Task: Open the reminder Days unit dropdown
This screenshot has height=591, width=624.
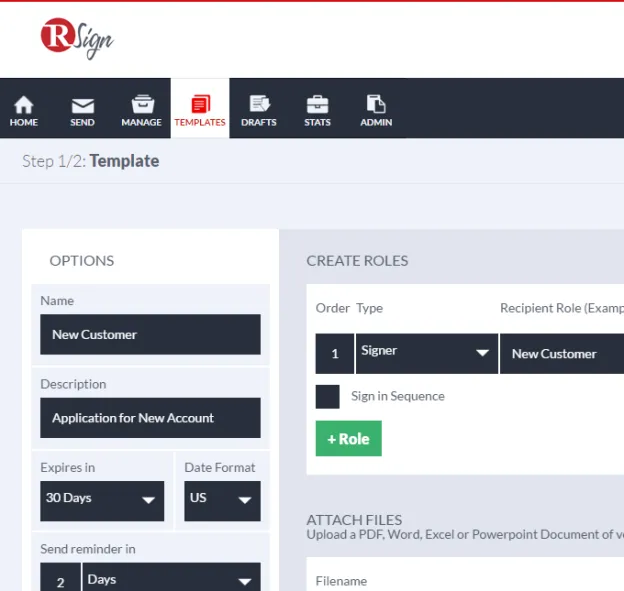Action: [172, 577]
